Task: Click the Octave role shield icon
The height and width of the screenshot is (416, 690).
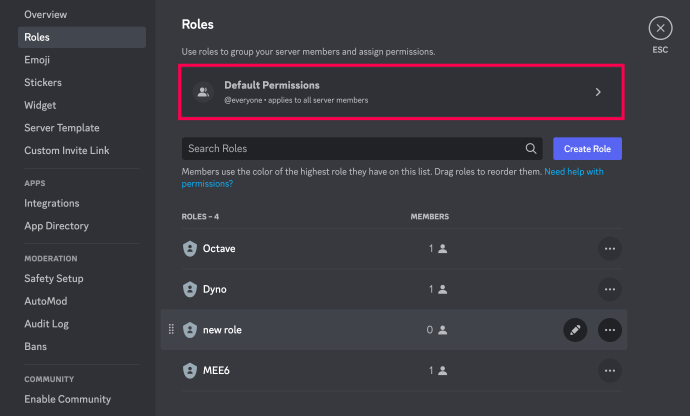Action: pos(190,249)
